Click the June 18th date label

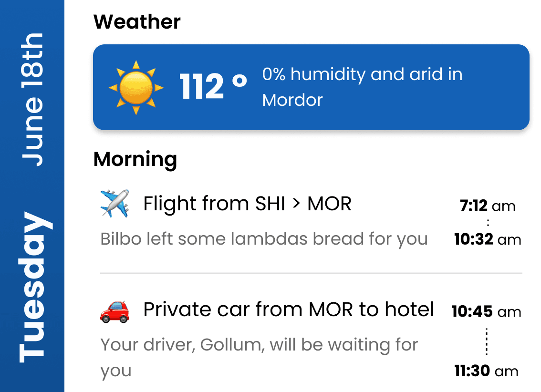[x=32, y=100]
